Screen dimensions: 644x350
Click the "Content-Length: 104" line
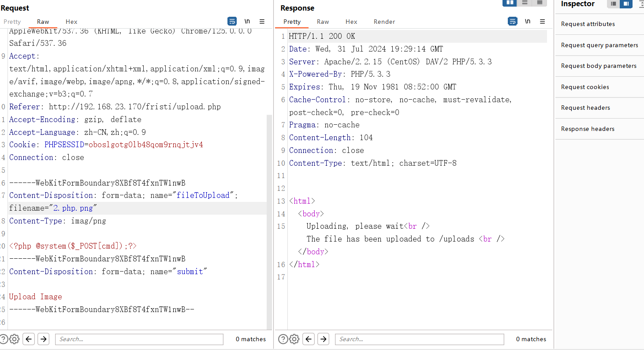pyautogui.click(x=331, y=138)
